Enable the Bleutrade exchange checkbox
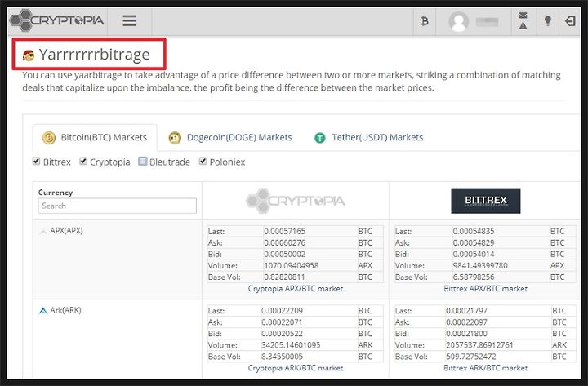The image size is (588, 386). pyautogui.click(x=142, y=161)
